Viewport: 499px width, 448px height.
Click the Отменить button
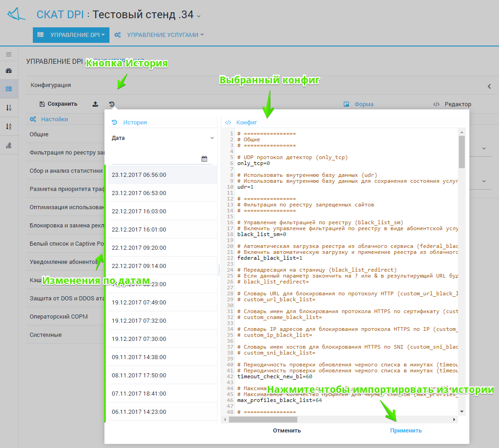[287, 431]
